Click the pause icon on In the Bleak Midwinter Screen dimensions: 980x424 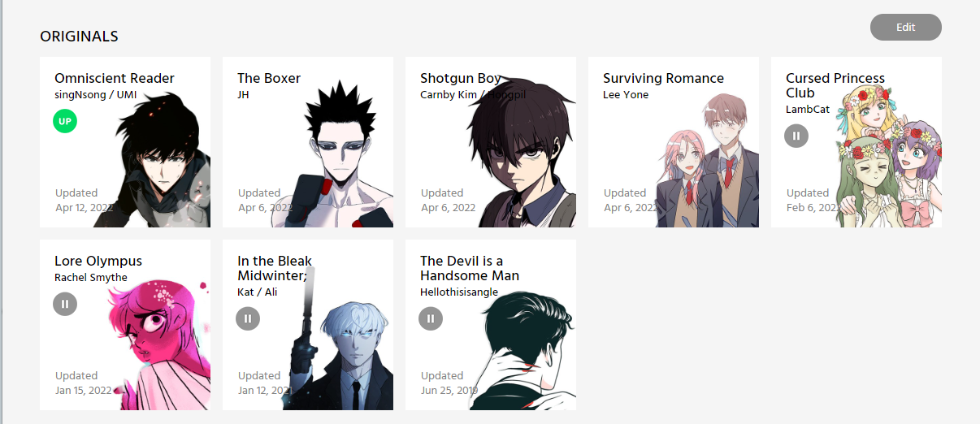coord(248,318)
